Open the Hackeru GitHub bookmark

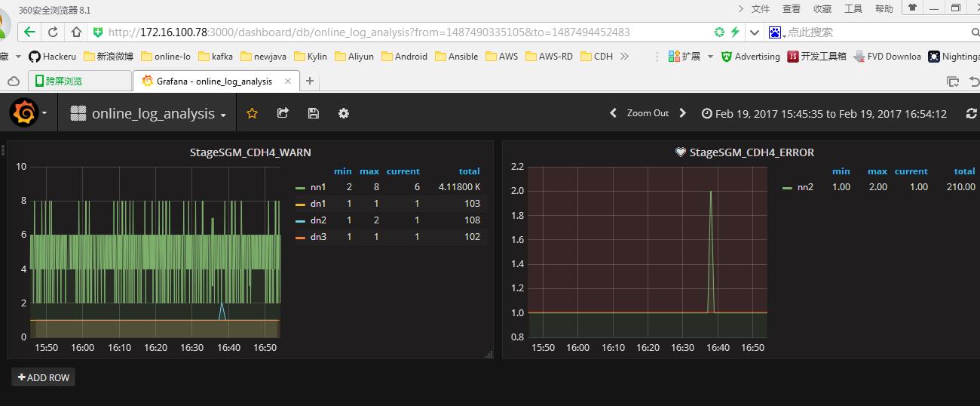tap(52, 57)
